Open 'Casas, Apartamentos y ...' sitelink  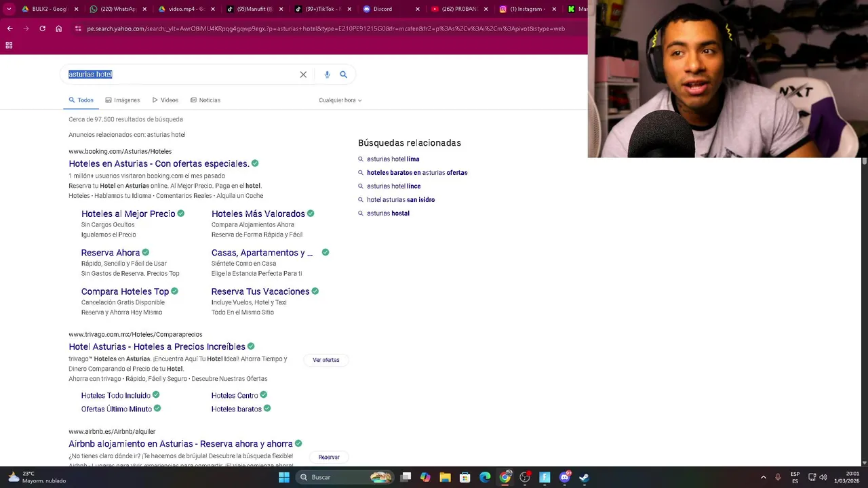click(262, 253)
